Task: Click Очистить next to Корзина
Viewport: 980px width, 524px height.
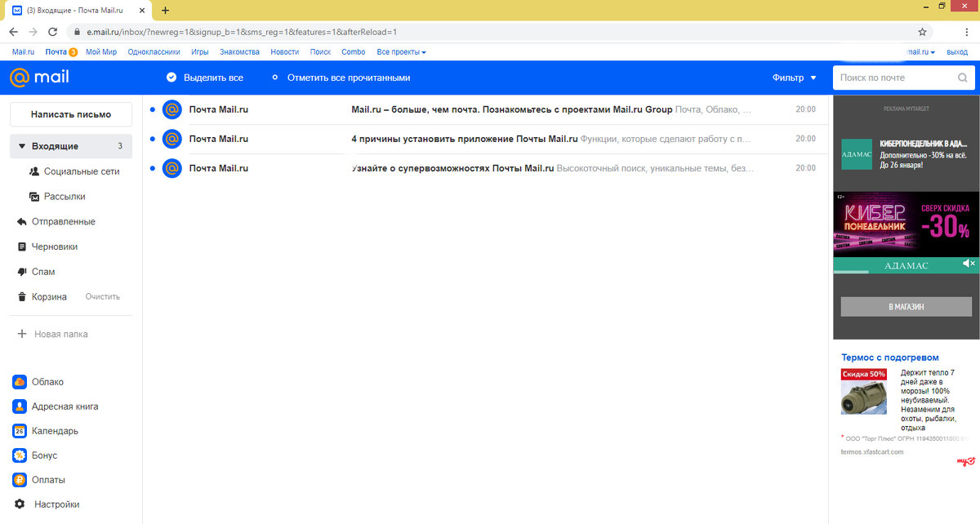Action: click(103, 297)
